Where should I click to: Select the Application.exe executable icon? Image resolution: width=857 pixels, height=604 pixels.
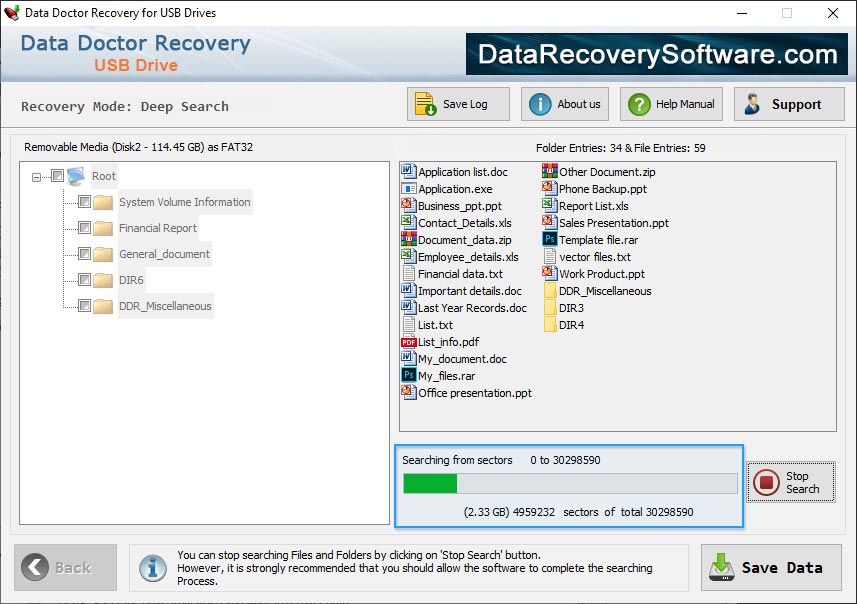click(406, 188)
